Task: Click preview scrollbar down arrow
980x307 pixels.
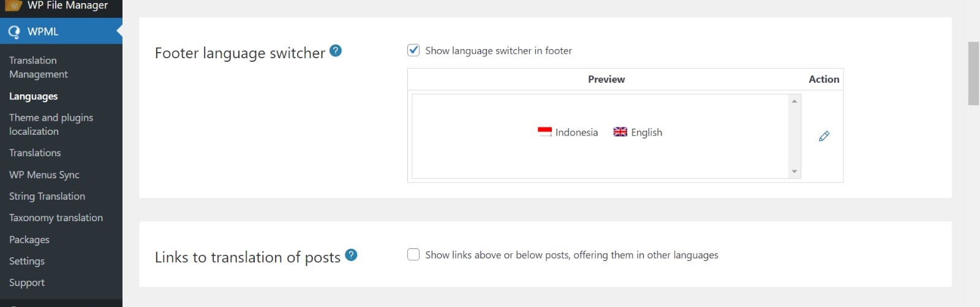Action: click(794, 172)
